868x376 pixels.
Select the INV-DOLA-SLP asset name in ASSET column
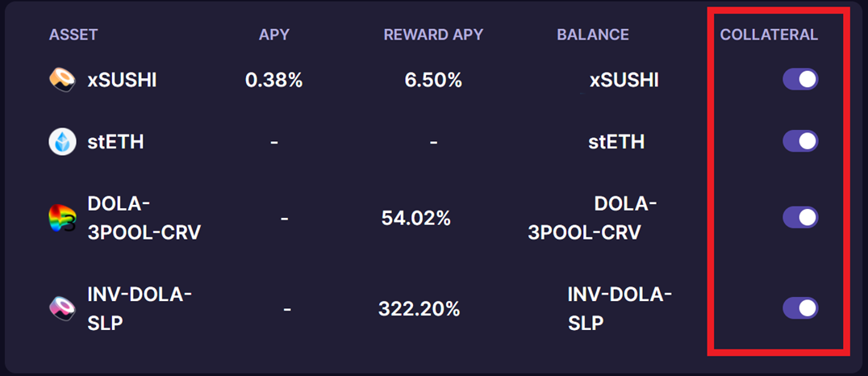click(140, 308)
